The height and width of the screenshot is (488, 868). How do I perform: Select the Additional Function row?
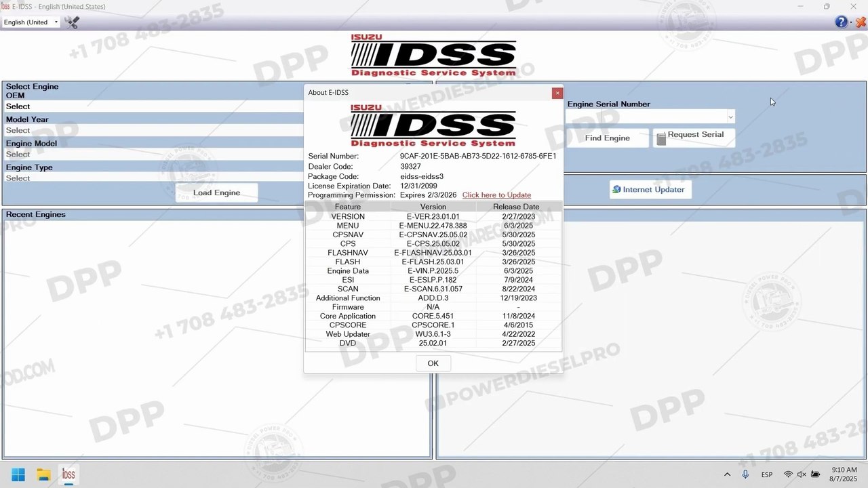(433, 298)
